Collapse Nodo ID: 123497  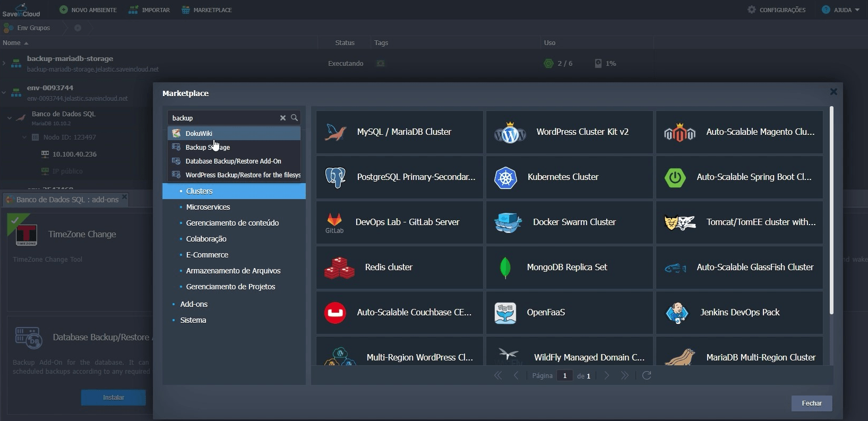[x=24, y=137]
